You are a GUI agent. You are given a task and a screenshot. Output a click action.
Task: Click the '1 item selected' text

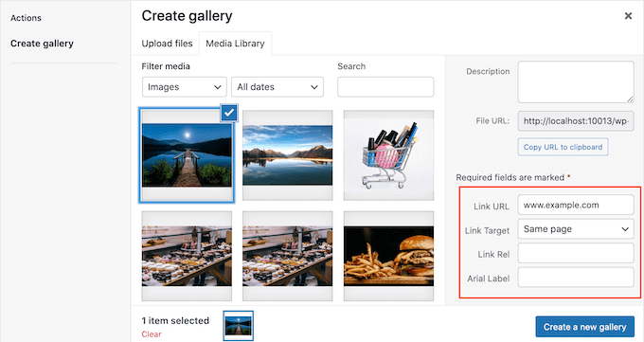[x=175, y=320]
